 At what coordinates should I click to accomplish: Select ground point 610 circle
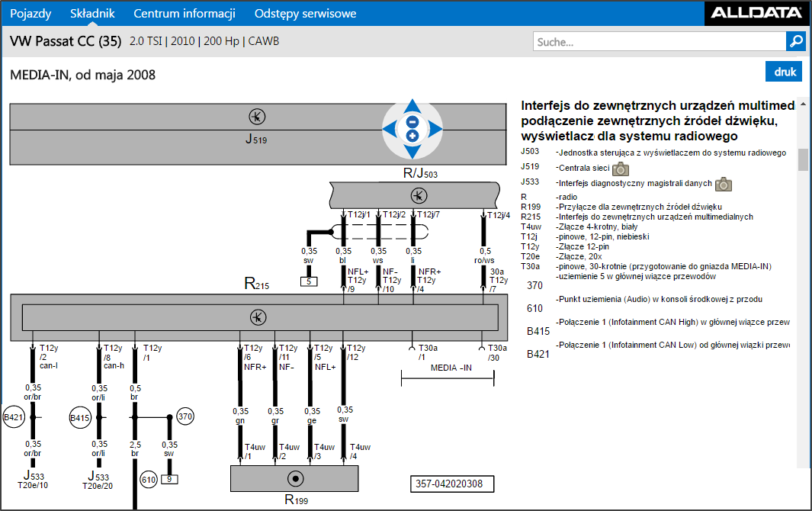[x=149, y=480]
